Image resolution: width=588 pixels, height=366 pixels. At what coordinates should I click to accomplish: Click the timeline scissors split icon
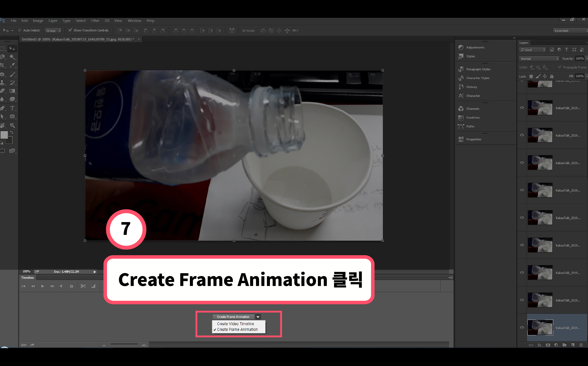[x=83, y=286]
